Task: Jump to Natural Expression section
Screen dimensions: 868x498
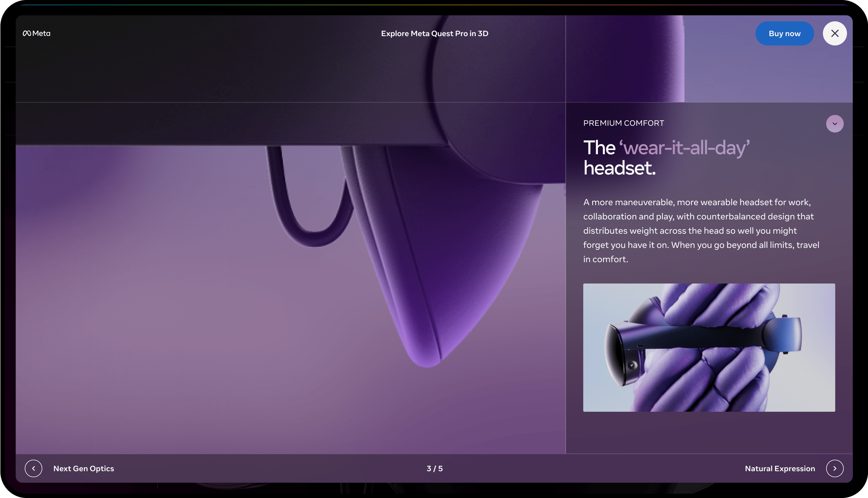Action: (x=779, y=468)
